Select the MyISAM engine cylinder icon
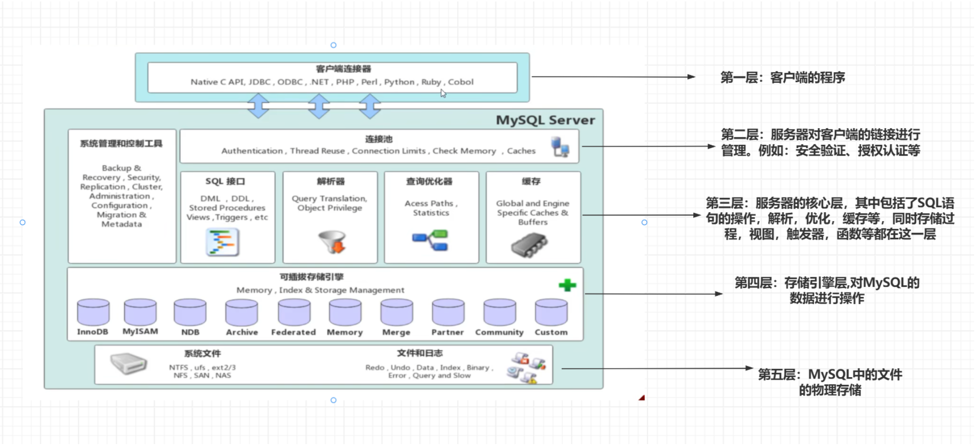 pos(140,313)
